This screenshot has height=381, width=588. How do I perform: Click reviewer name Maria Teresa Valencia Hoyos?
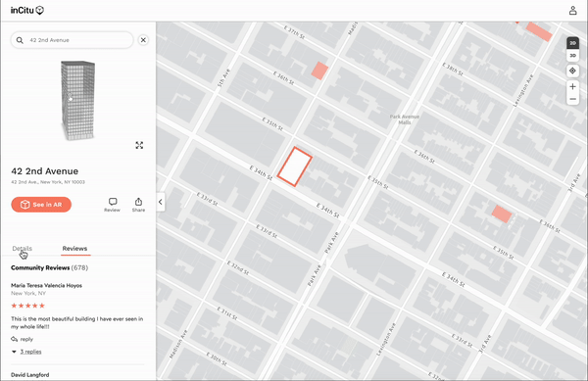pos(46,285)
